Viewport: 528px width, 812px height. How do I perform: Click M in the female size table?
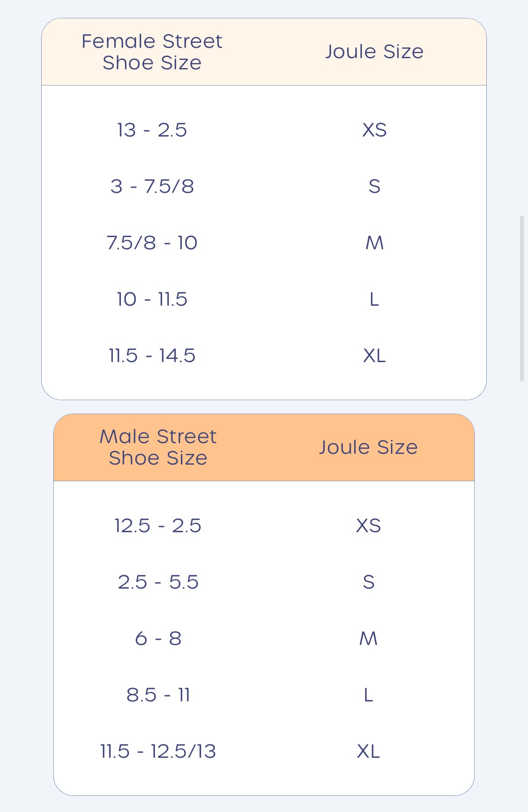coord(374,243)
